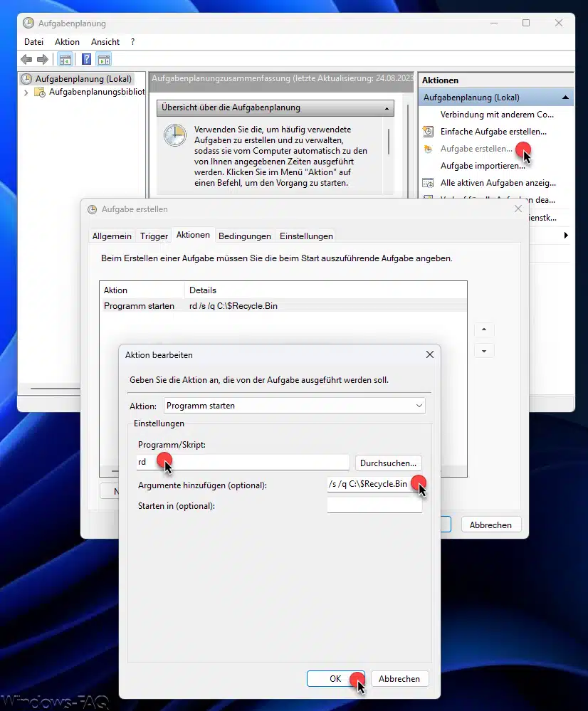Image resolution: width=588 pixels, height=711 pixels.
Task: Minimize the Aufgabenplanung window
Action: [x=493, y=23]
